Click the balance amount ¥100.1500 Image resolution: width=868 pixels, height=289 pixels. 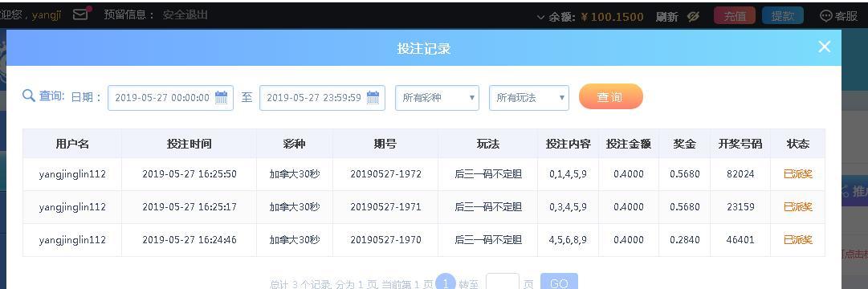pos(612,17)
